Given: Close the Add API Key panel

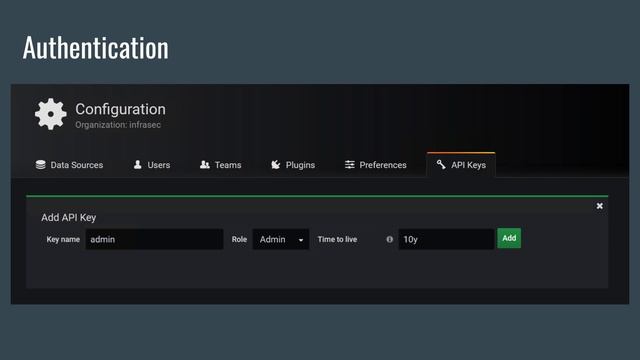Looking at the screenshot, I should click(x=600, y=206).
